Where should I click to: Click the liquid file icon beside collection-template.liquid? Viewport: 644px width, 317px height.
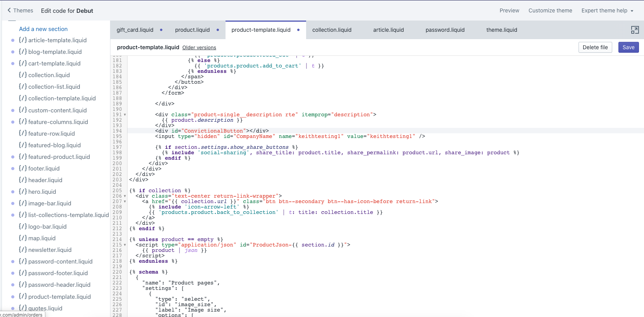coord(23,98)
